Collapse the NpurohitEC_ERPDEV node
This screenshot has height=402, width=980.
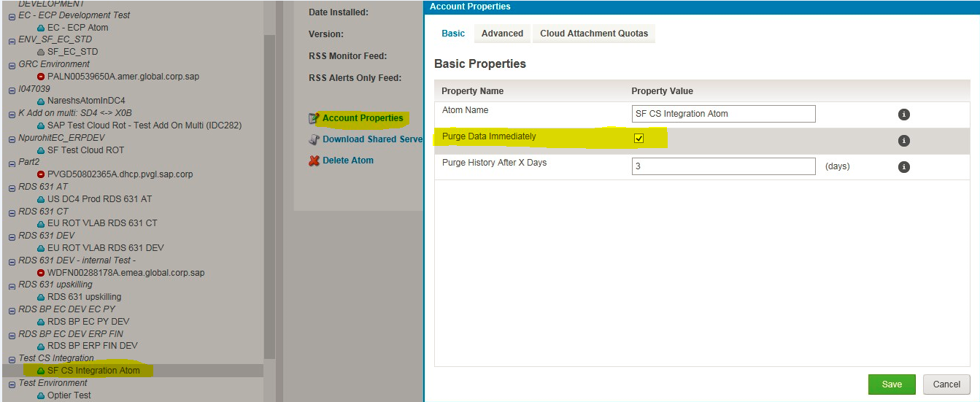(12, 138)
